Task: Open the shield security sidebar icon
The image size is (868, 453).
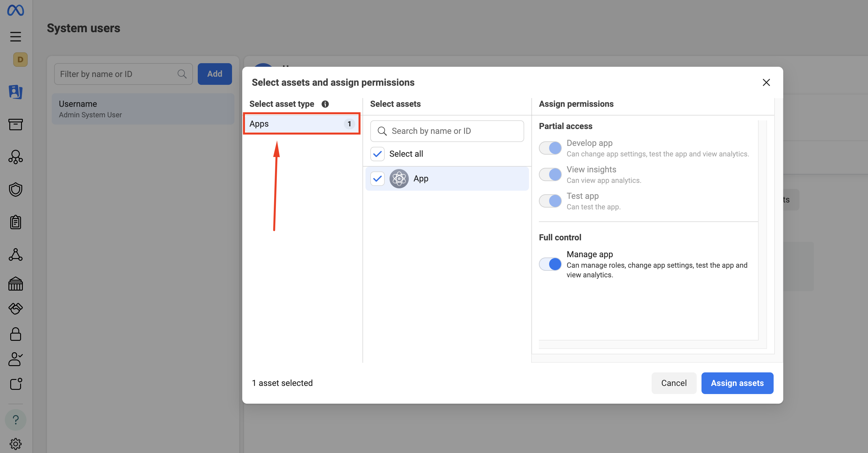Action: click(16, 189)
